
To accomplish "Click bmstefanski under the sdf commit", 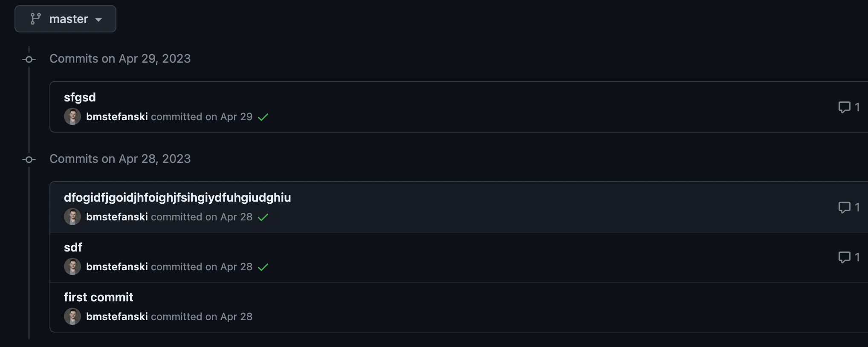I will pyautogui.click(x=117, y=267).
